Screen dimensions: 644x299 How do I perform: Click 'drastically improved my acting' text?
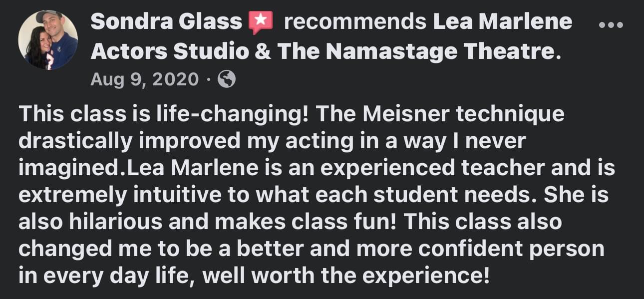[150, 141]
